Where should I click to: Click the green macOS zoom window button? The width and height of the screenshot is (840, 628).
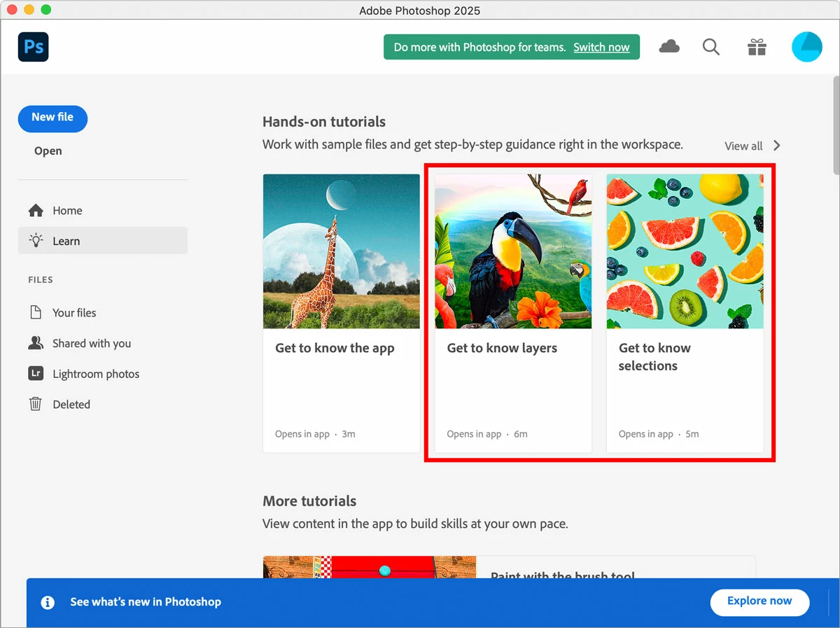coord(46,10)
